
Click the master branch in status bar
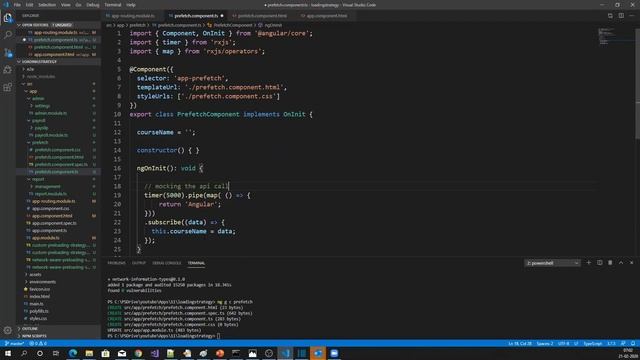14,343
